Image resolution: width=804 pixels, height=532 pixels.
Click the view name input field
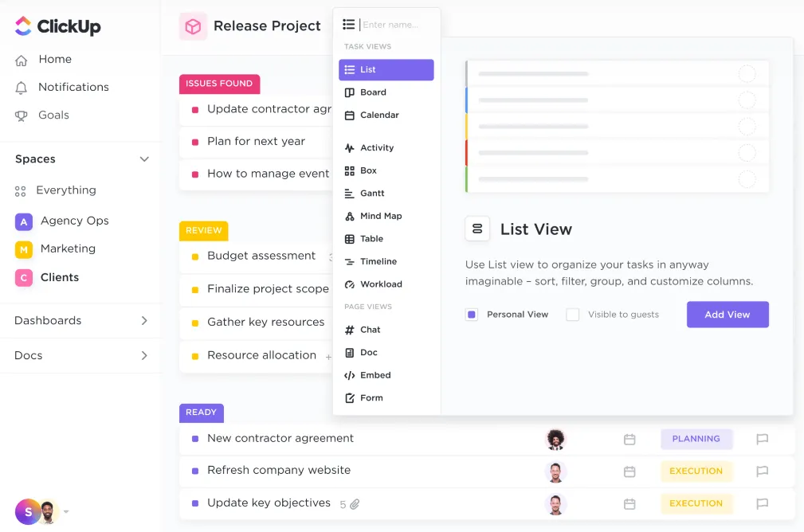(390, 25)
